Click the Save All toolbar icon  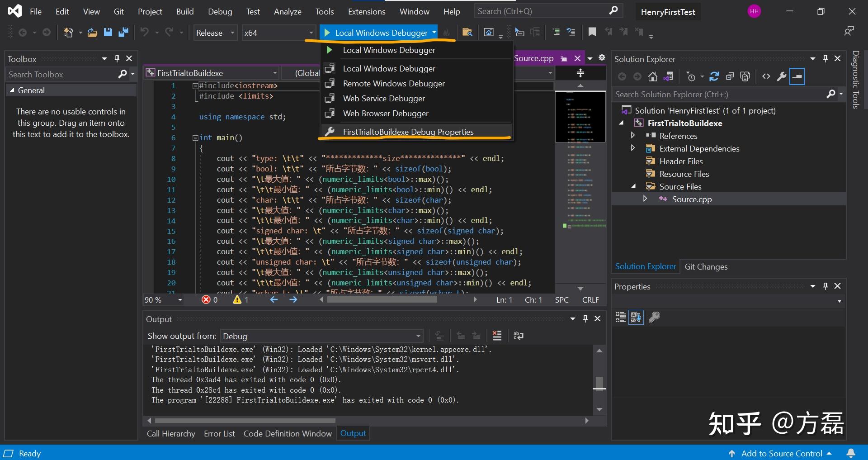click(123, 33)
